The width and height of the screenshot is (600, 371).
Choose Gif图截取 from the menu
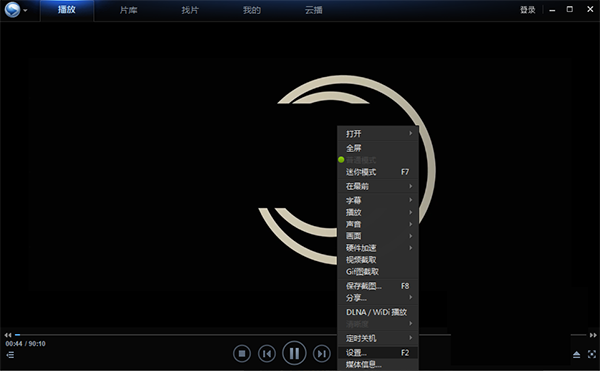(378, 272)
